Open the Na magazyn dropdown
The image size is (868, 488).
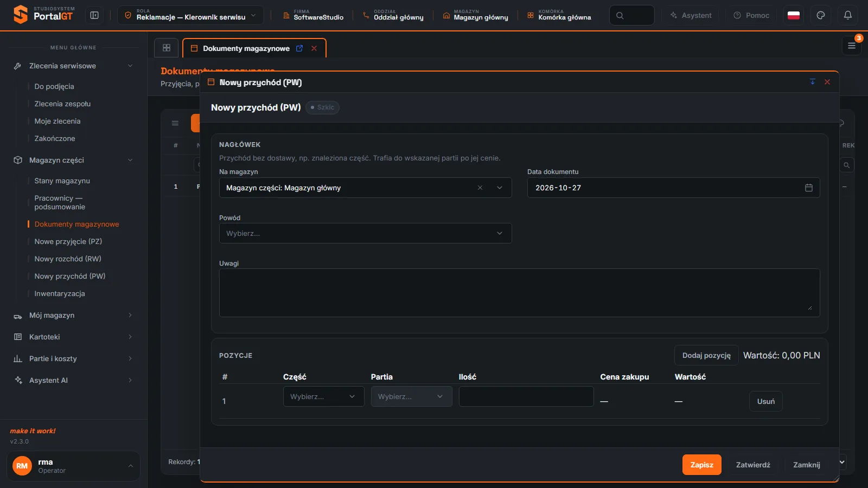point(500,188)
